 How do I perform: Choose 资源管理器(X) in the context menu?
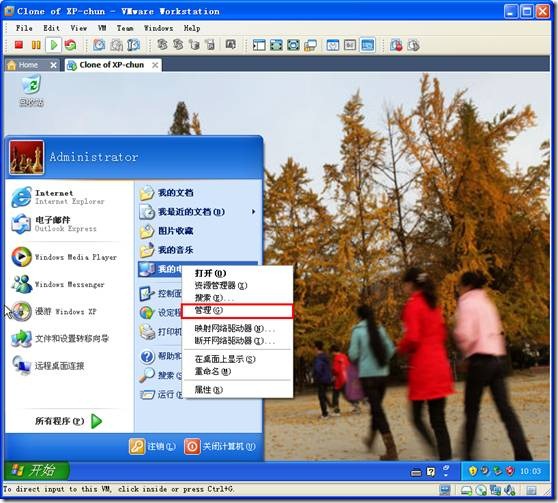coord(237,285)
